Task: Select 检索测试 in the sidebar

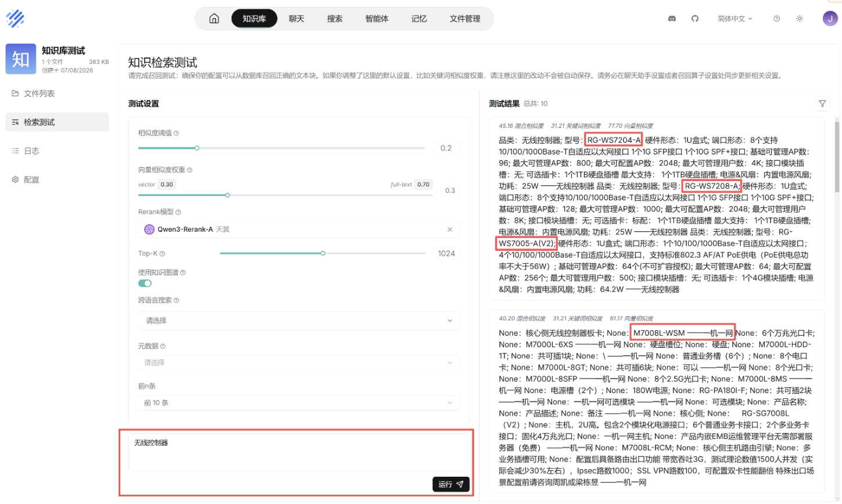Action: [x=57, y=122]
